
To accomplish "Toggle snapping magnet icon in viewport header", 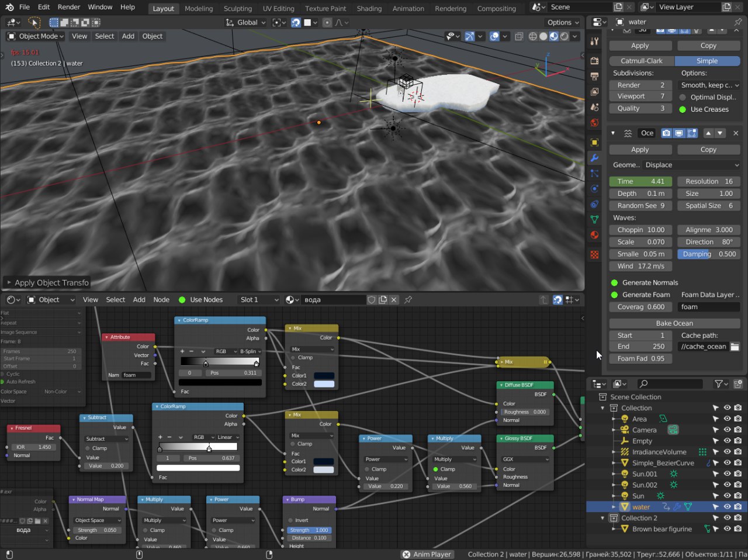I will 296,22.
